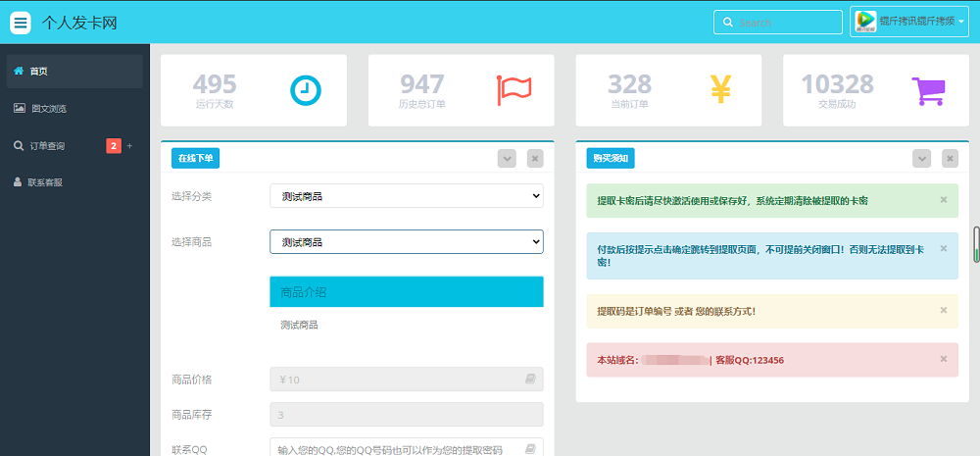The image size is (980, 456).
Task: Dismiss the red 本站域名 notice
Action: [x=943, y=359]
